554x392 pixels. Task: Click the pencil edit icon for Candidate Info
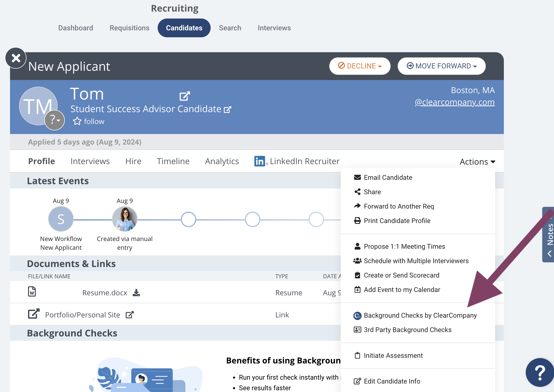(358, 381)
